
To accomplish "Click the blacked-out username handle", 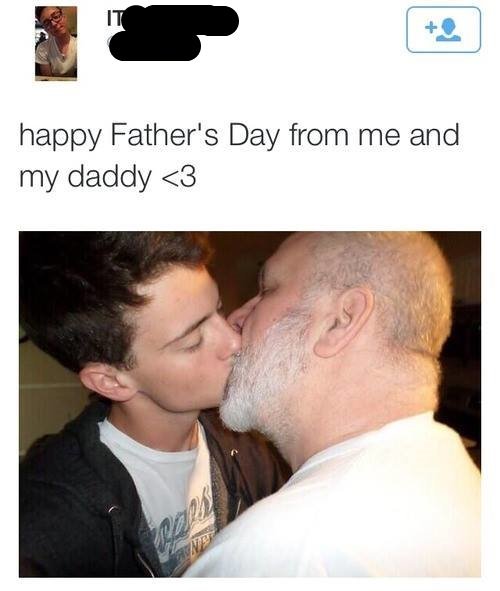I will click(155, 46).
